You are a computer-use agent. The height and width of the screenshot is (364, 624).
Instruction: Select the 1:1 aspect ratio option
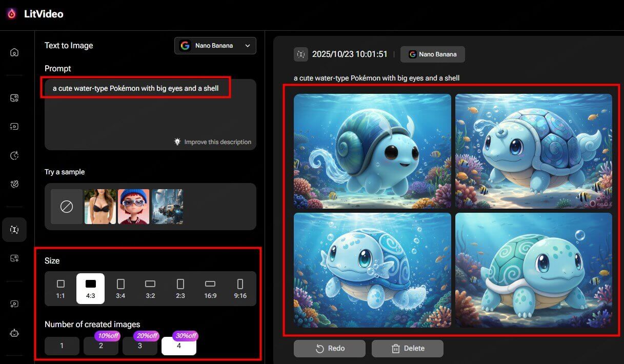(61, 288)
